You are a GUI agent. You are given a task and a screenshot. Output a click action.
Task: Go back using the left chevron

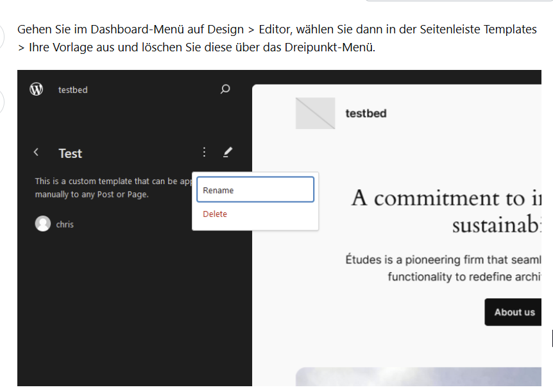tap(36, 153)
